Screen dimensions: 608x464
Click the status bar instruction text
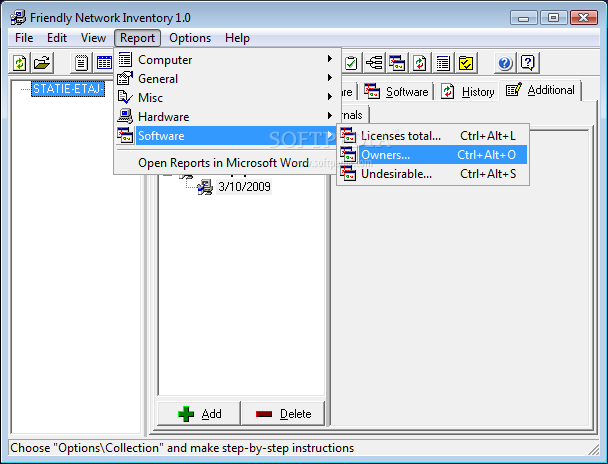point(182,448)
